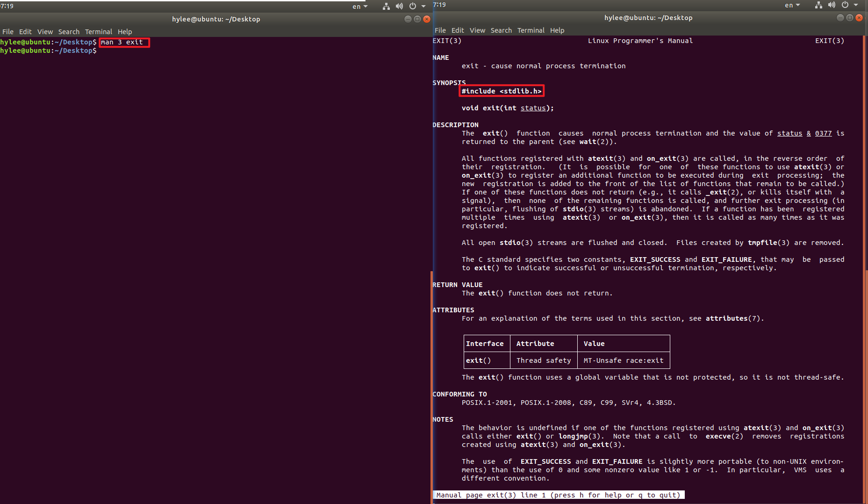868x504 pixels.
Task: Click the ATTRIBUTES section heading
Action: pos(453,310)
